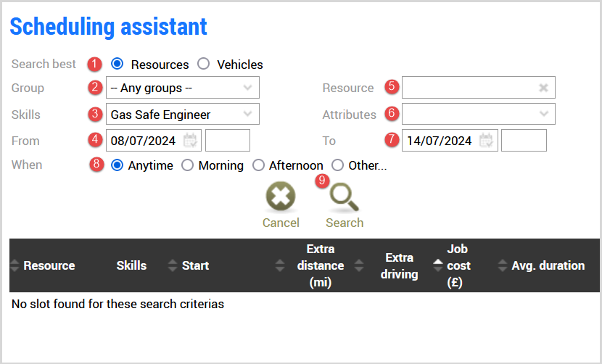Image resolution: width=602 pixels, height=364 pixels.
Task: Click the Extra driving column header
Action: (x=400, y=265)
